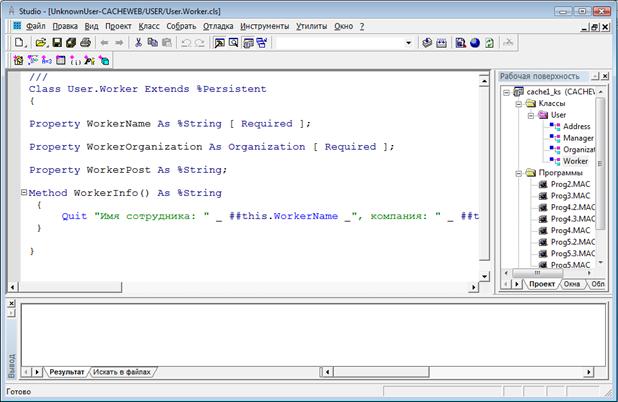Click the New Query table icon
The width and height of the screenshot is (618, 402).
61,60
